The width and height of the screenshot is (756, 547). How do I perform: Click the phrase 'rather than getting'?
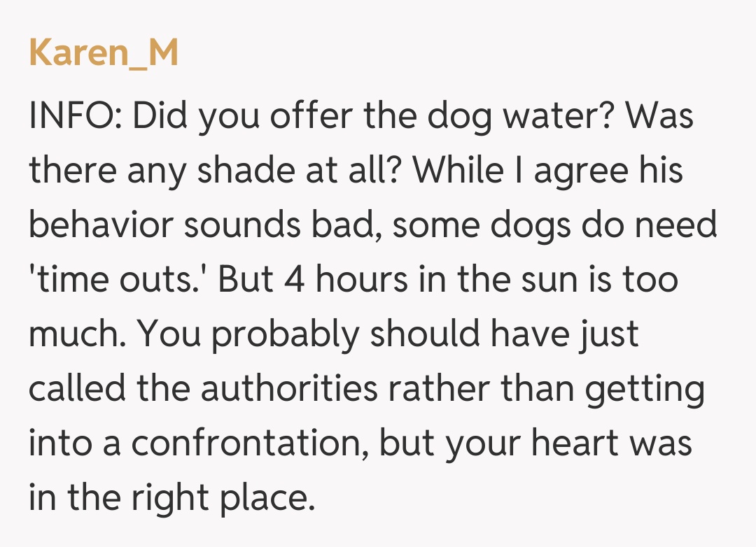545,390
